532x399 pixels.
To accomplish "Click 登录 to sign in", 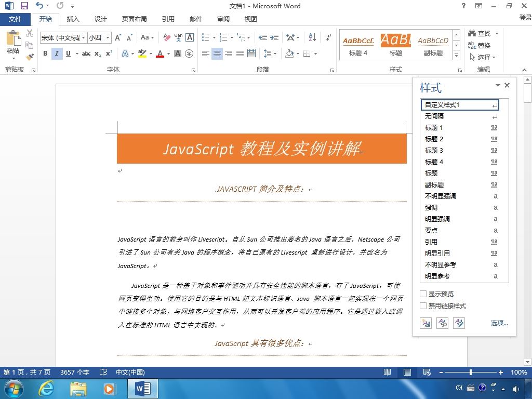I will [525, 18].
